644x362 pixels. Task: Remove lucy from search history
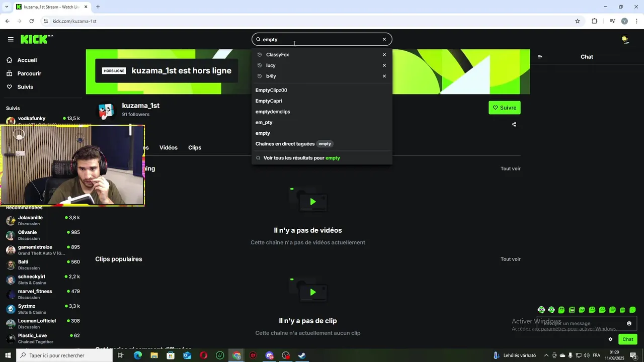pyautogui.click(x=384, y=65)
